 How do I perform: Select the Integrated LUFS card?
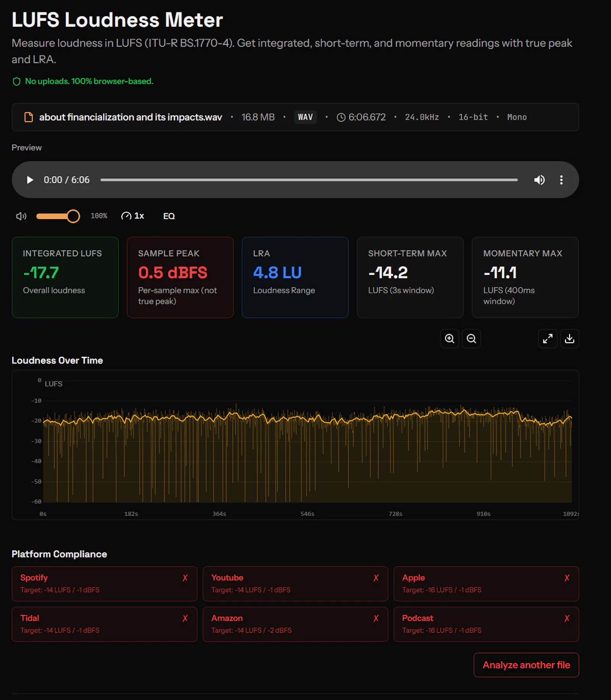[x=65, y=277]
